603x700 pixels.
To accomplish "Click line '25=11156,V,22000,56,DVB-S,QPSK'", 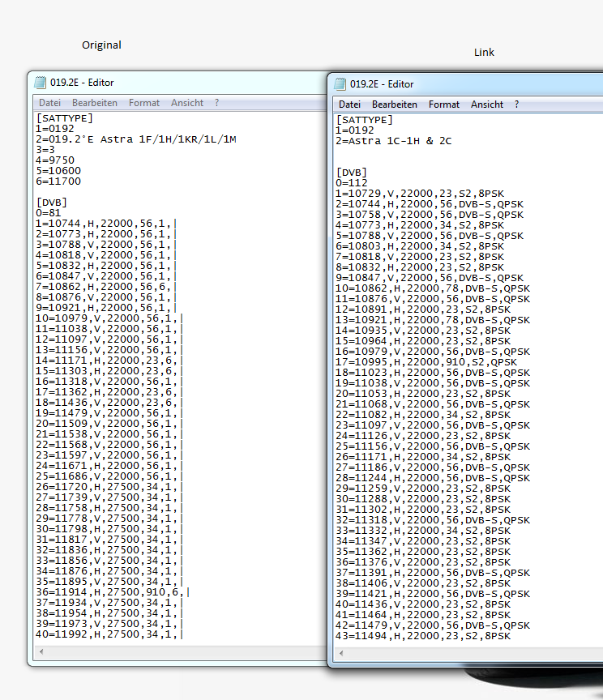I will pyautogui.click(x=433, y=446).
